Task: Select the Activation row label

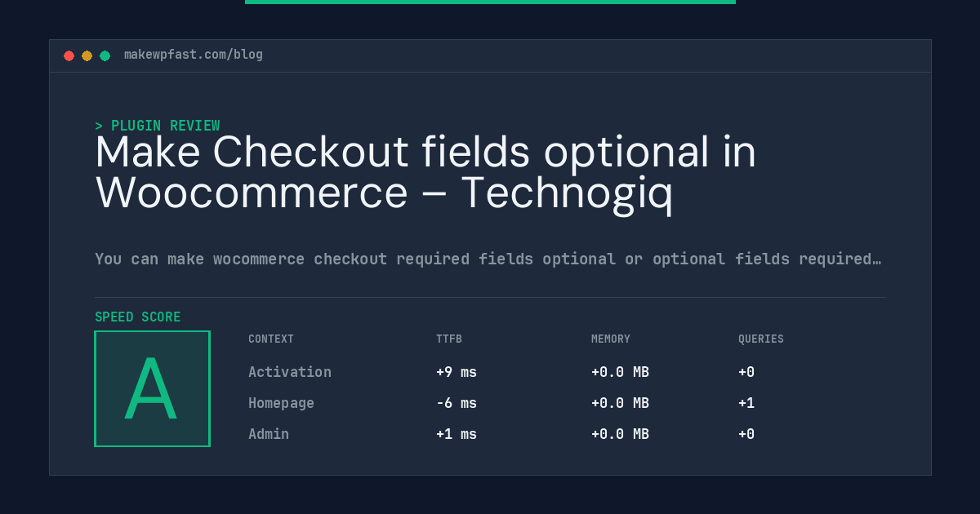Action: click(x=290, y=372)
